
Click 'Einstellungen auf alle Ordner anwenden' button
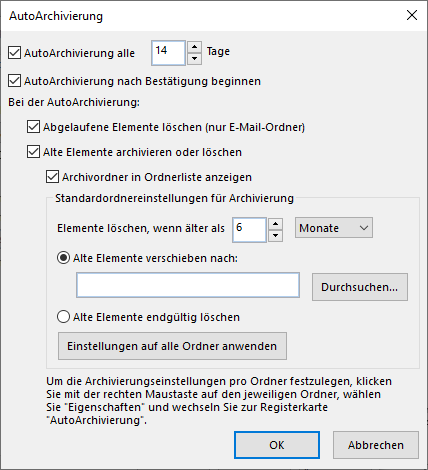tap(172, 346)
